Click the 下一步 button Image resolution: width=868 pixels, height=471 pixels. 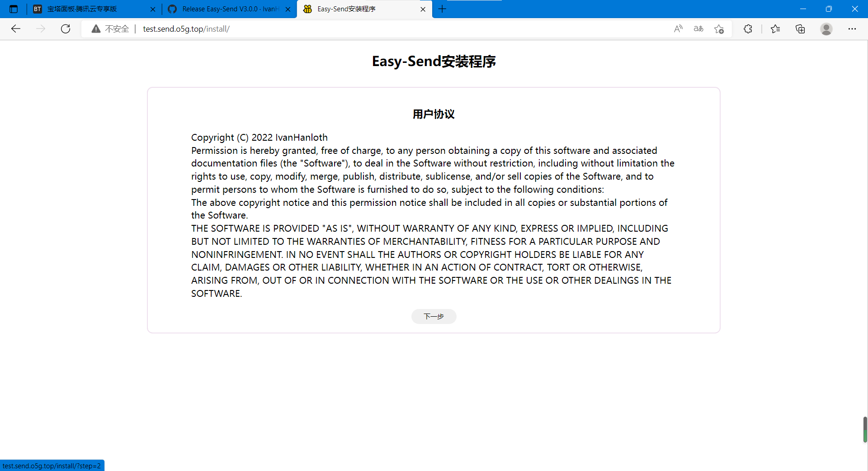pos(434,316)
